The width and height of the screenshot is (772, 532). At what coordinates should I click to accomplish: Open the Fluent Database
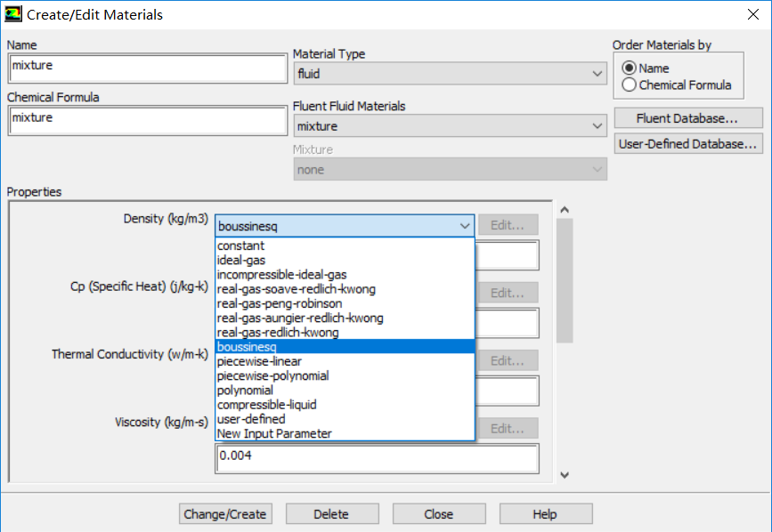(x=687, y=118)
